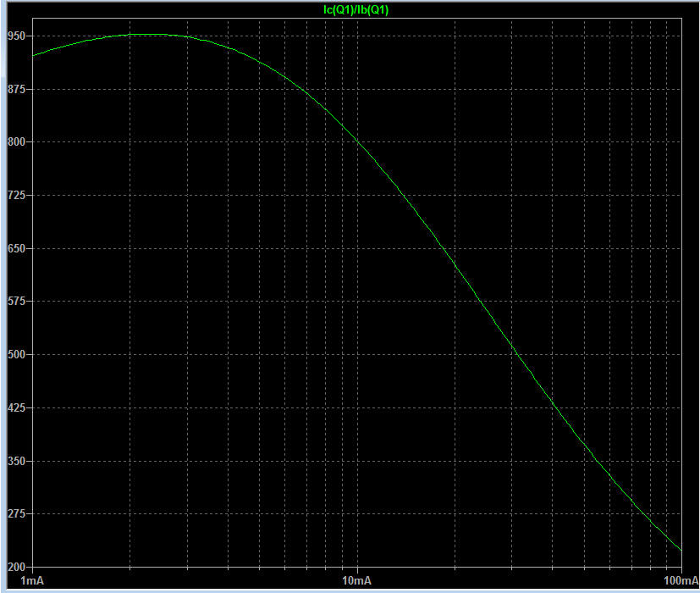Click the 100mA x-axis label
This screenshot has width=700, height=593.
click(681, 580)
